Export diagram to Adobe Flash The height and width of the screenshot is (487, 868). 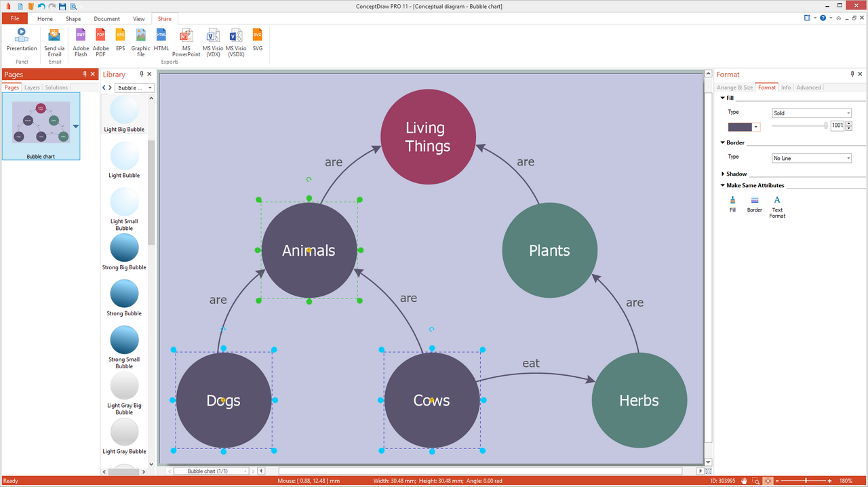tap(81, 42)
